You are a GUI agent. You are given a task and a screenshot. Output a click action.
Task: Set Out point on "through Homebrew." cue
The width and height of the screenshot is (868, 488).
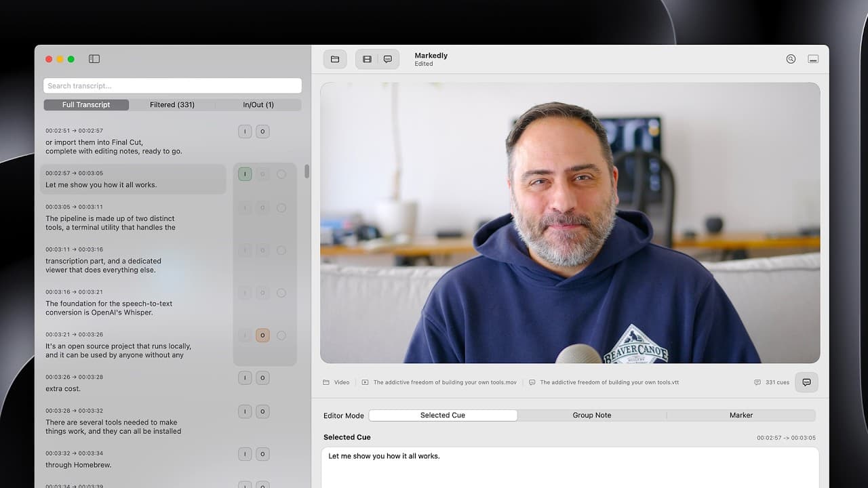(x=262, y=454)
